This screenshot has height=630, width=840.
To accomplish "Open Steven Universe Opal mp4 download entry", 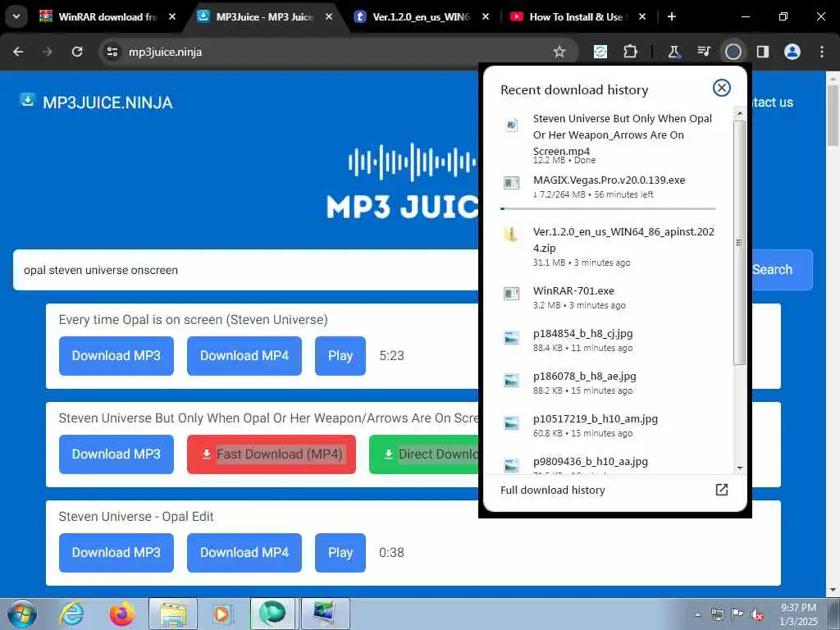I will [608, 138].
